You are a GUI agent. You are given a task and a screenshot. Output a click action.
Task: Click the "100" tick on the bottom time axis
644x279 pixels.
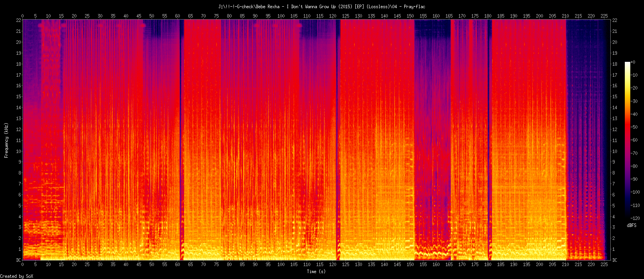(281, 265)
